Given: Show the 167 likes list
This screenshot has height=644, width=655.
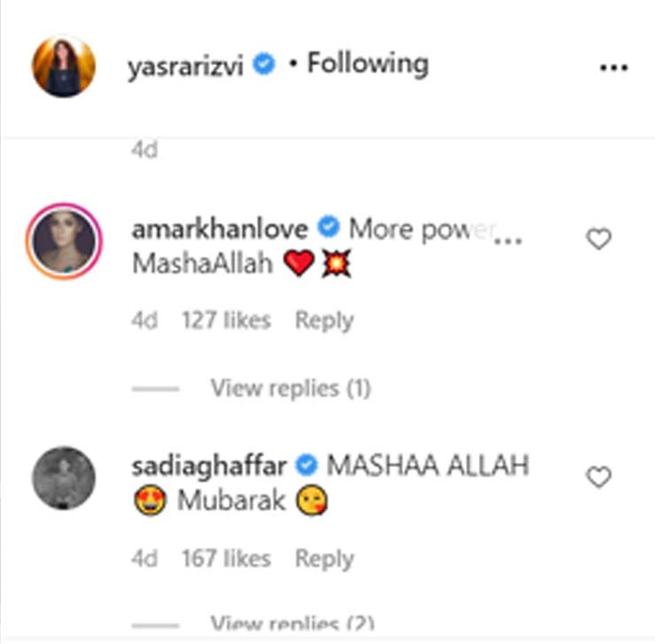Looking at the screenshot, I should tap(227, 558).
